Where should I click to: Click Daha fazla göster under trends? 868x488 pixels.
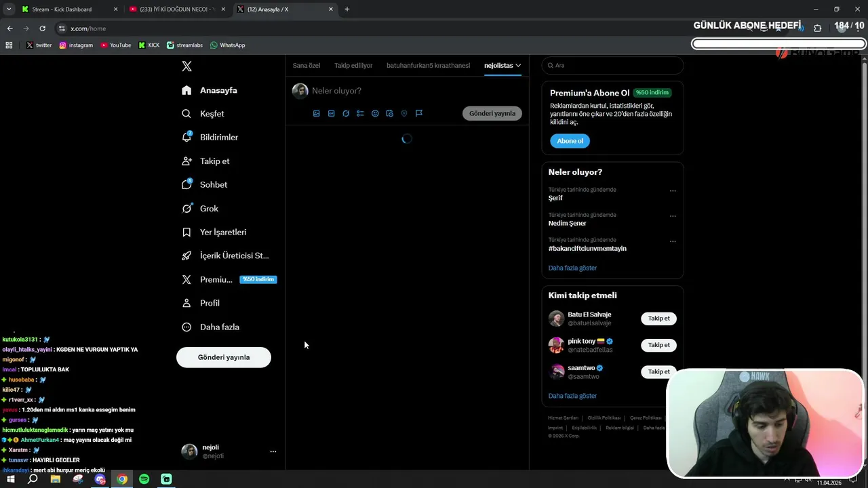coord(572,268)
